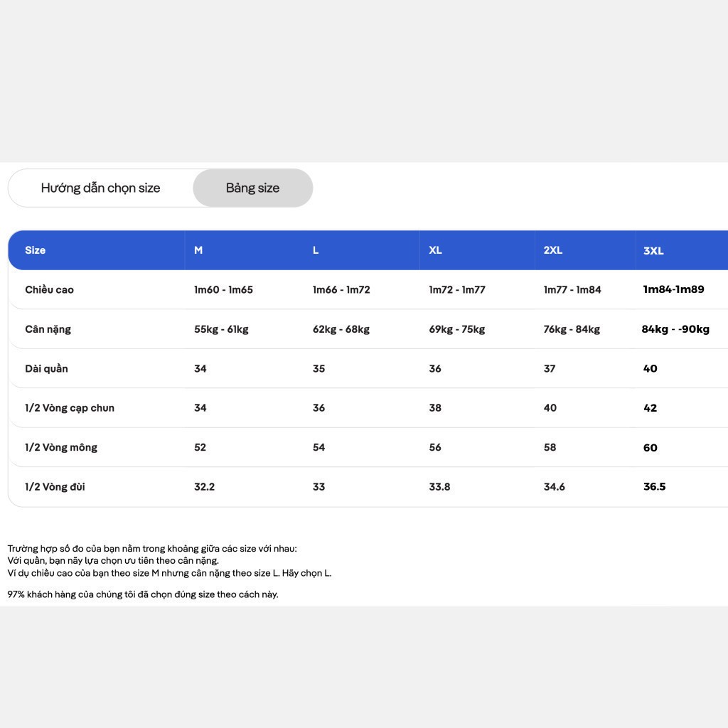Click the 97% khách hàng note text

pyautogui.click(x=143, y=594)
